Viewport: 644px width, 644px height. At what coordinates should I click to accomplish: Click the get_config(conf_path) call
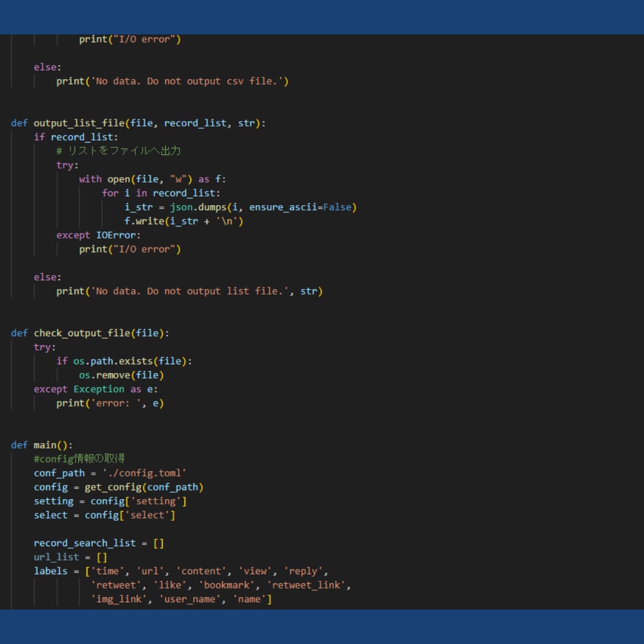point(144,488)
